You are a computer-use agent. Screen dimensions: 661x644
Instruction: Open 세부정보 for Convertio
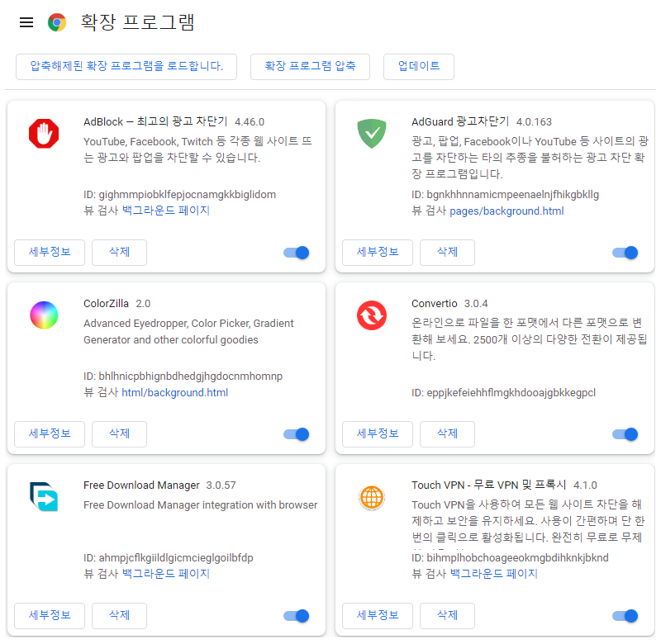378,434
